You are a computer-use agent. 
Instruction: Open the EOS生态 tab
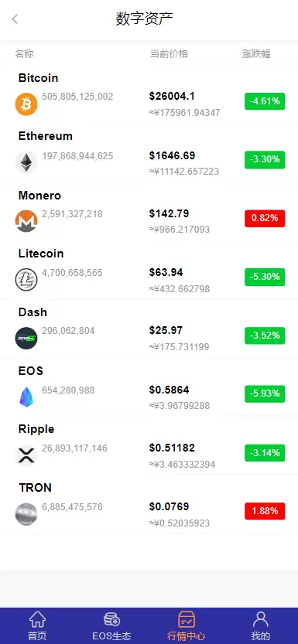tap(111, 625)
